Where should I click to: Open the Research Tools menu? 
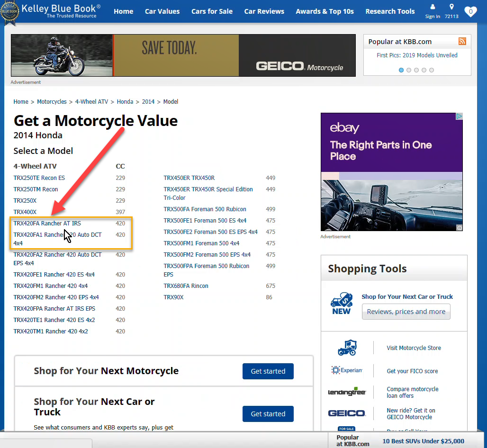tap(390, 11)
